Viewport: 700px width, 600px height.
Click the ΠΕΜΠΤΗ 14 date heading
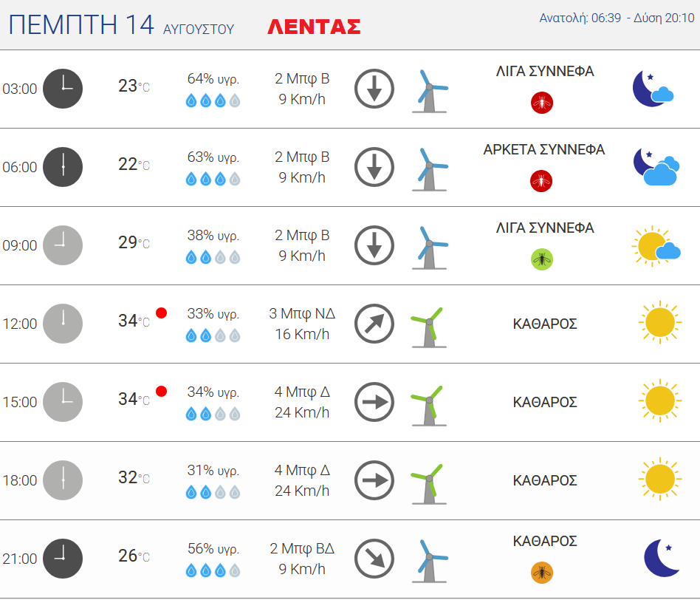pyautogui.click(x=81, y=26)
